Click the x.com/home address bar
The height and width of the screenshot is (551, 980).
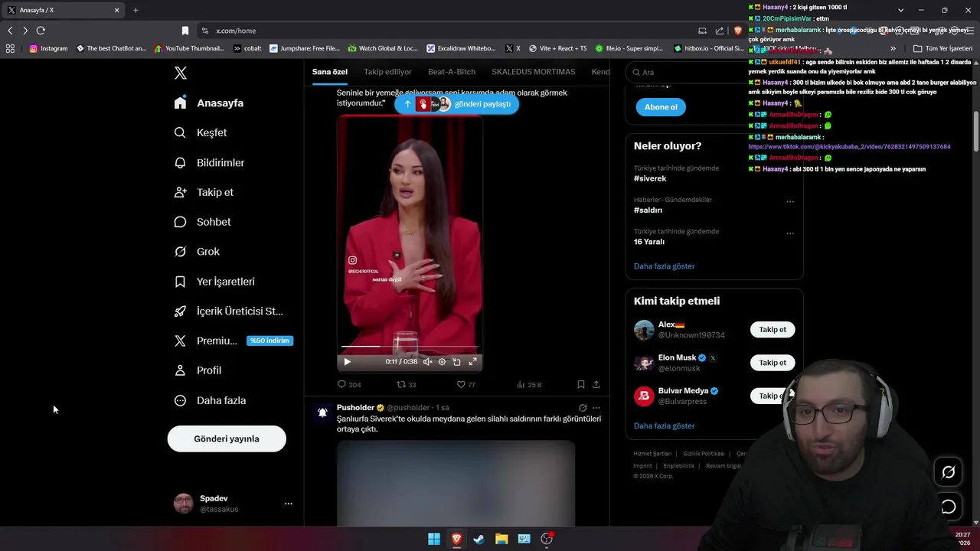444,31
